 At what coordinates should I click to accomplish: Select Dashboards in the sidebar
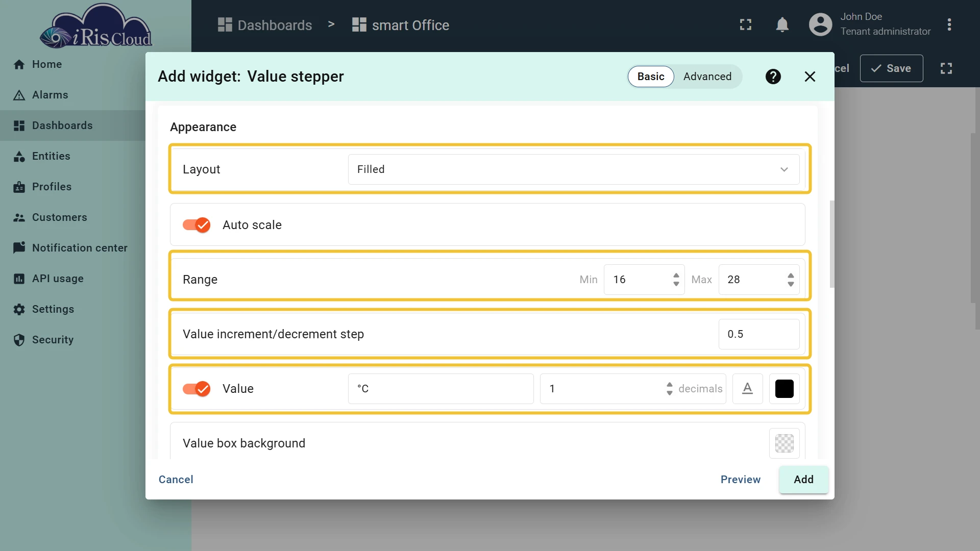point(72,126)
